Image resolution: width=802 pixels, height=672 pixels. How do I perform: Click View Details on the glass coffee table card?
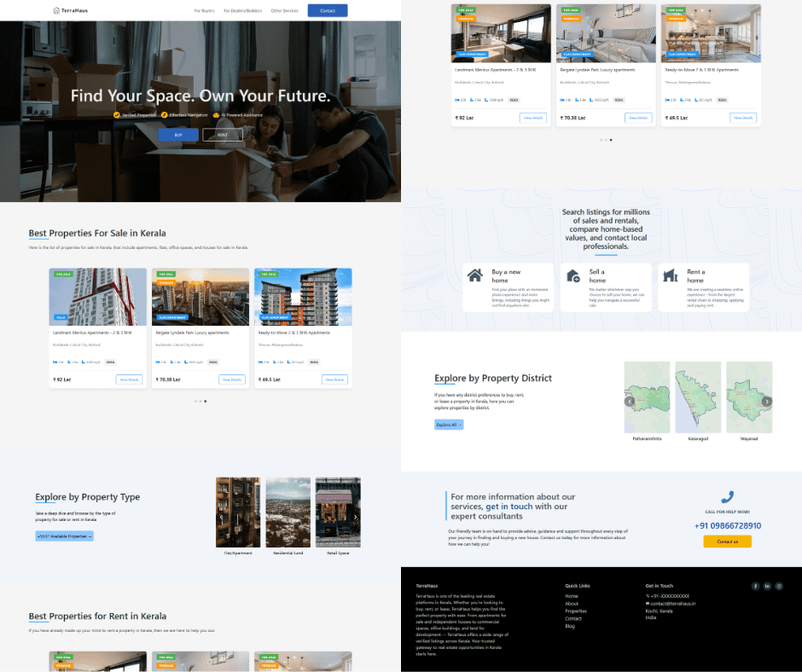pos(638,118)
